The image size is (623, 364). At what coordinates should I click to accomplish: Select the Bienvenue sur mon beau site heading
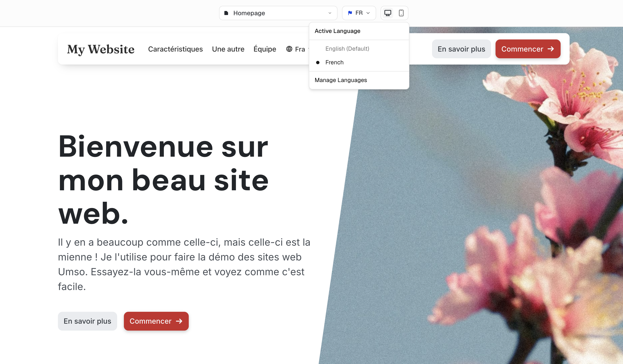coord(163,180)
